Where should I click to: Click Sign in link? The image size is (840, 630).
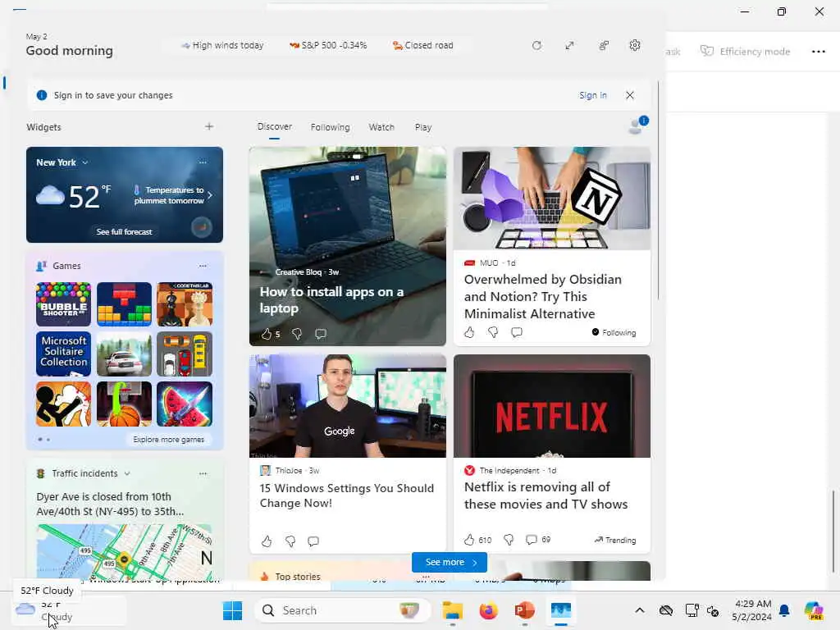593,95
